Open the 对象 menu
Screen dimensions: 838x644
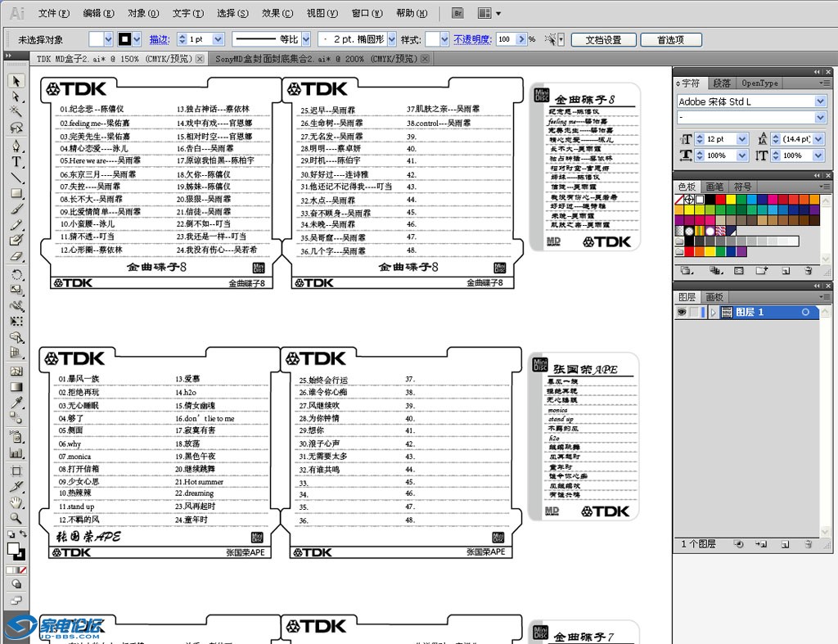click(143, 13)
